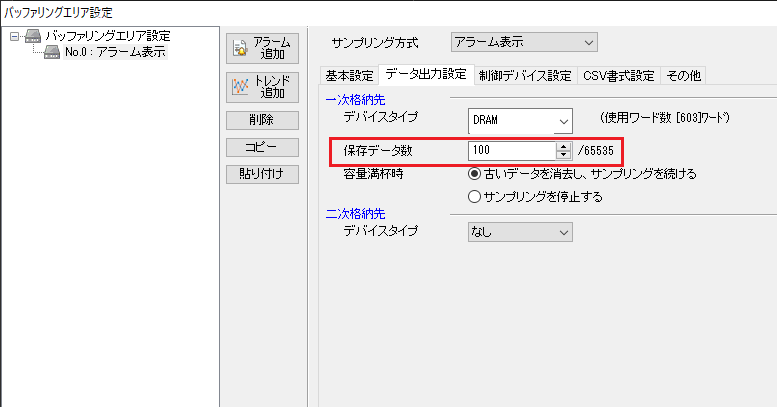
Task: Open the secondary デバイスタイプ なし dropdown
Action: 521,231
